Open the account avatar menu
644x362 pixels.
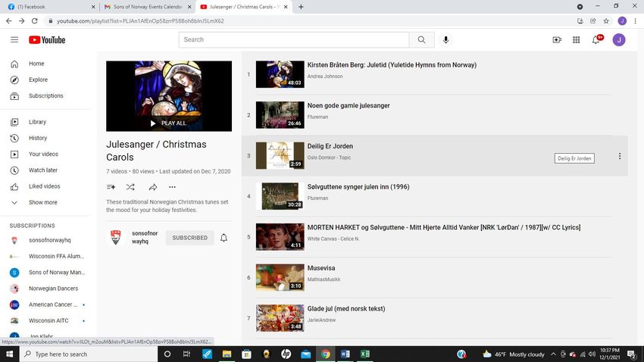coord(619,40)
